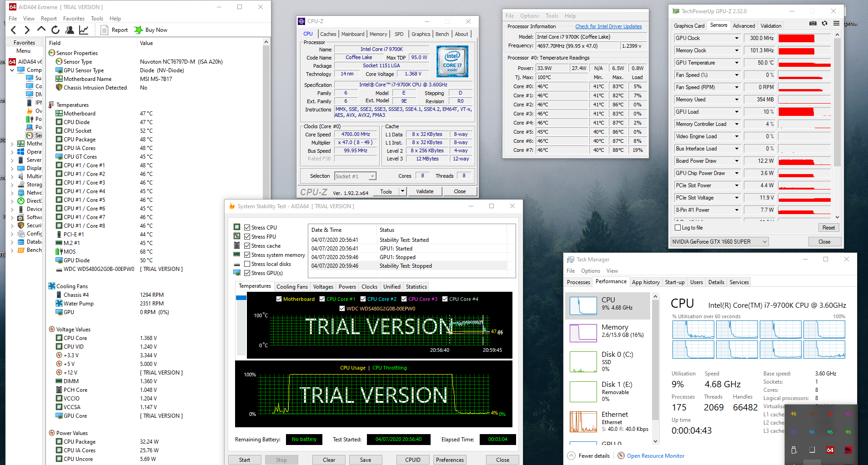868x465 pixels.
Task: Open the Graphics Card tab in GPU-Z
Action: click(x=689, y=26)
